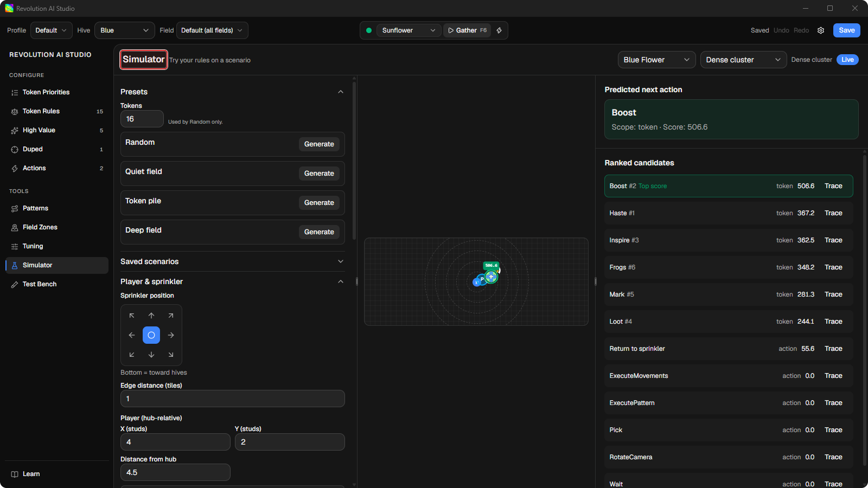Click the Edge distance (tiles) field

(233, 399)
